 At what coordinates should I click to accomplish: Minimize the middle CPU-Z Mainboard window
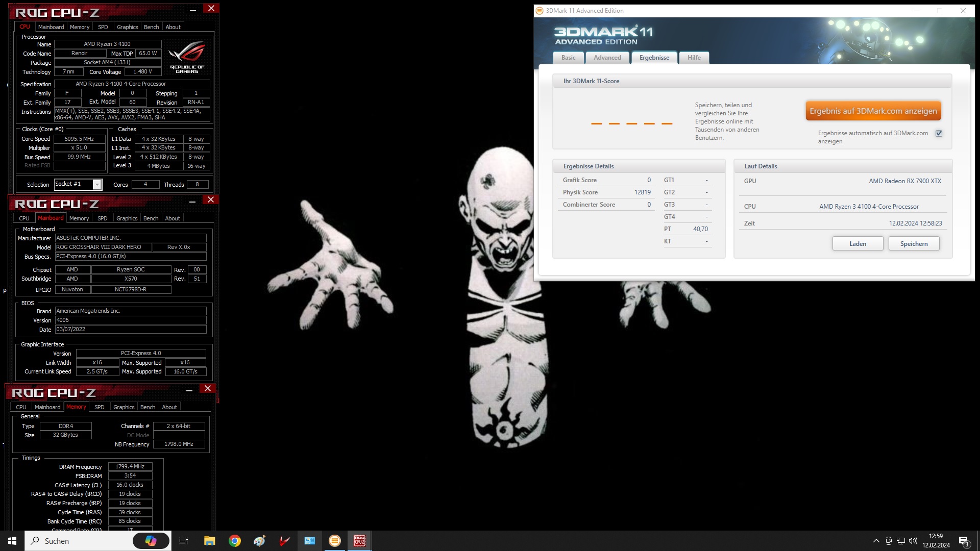point(192,202)
